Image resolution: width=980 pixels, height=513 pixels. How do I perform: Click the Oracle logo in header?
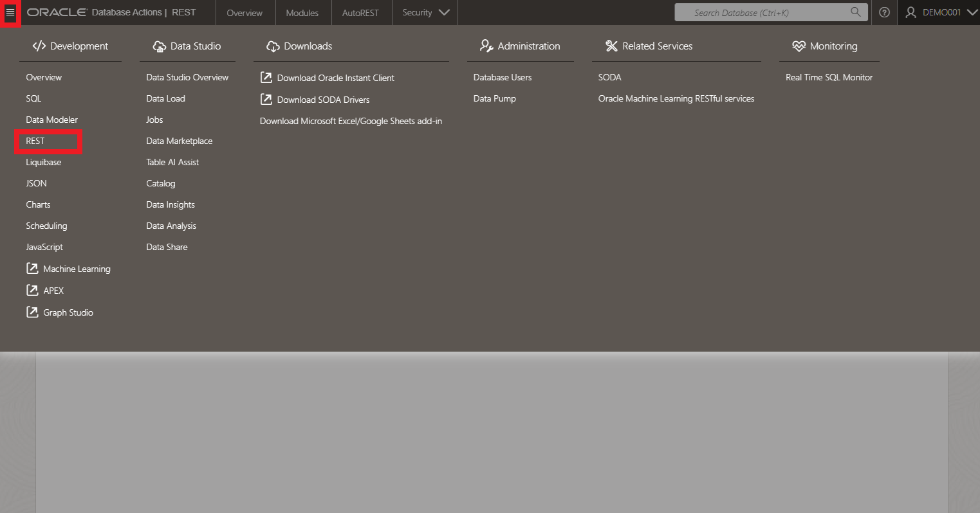pyautogui.click(x=57, y=12)
